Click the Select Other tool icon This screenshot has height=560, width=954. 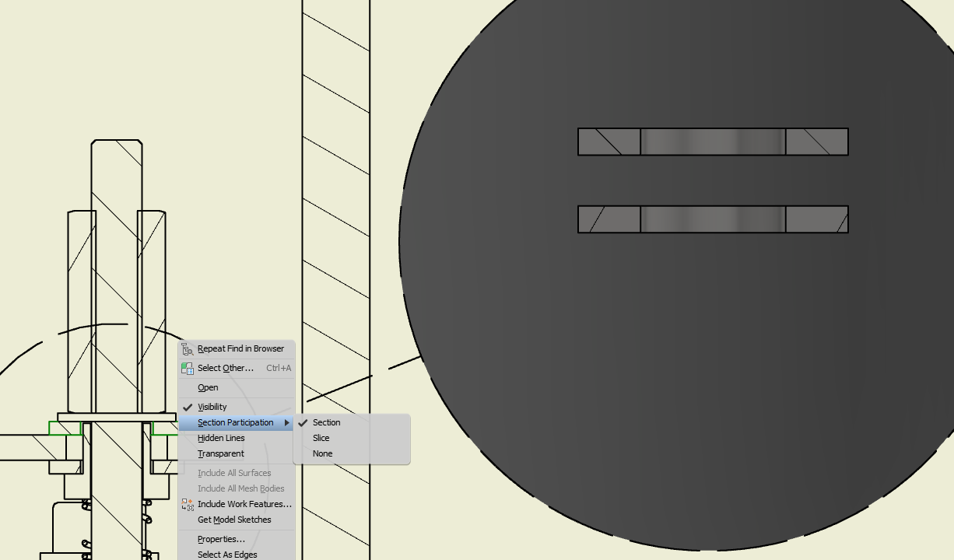(188, 368)
